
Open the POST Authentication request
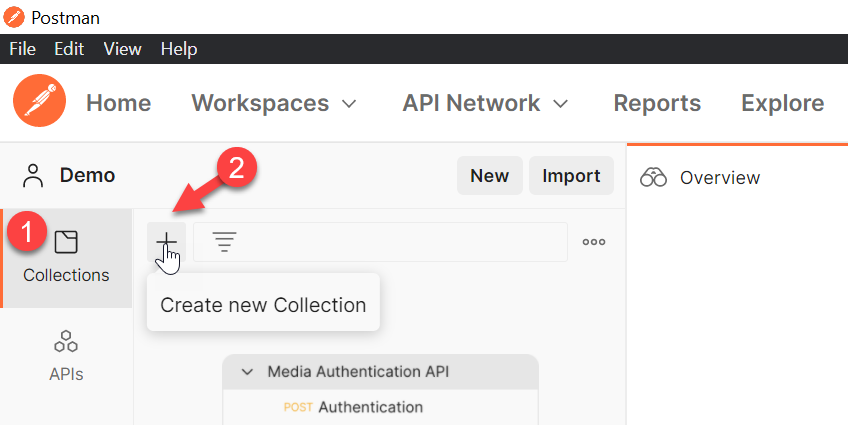(x=353, y=407)
